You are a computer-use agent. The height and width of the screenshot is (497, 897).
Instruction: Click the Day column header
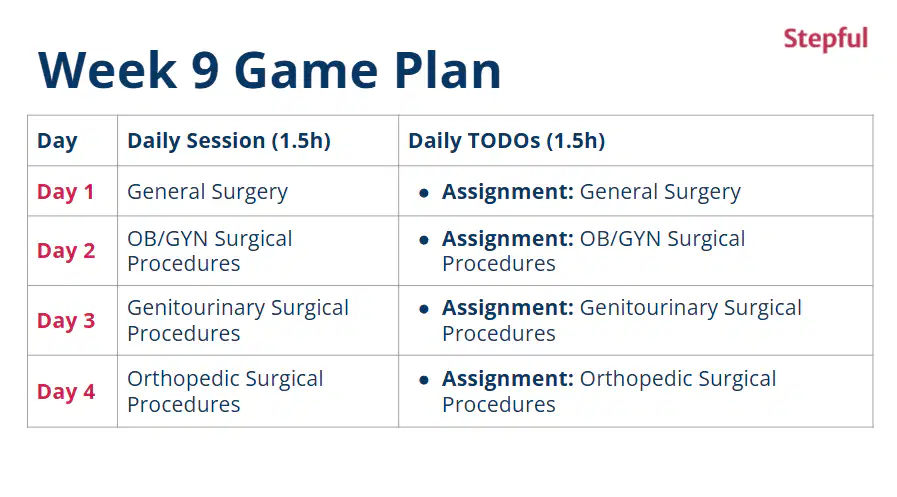(x=57, y=141)
